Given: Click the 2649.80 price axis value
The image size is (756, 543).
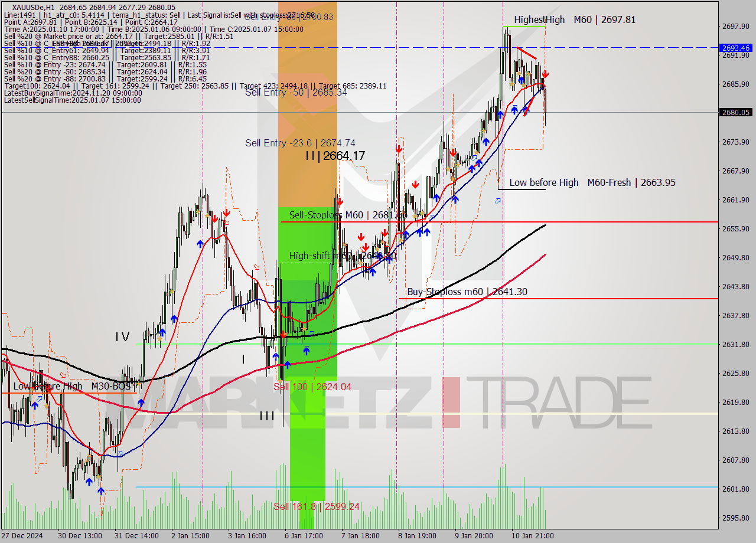Looking at the screenshot, I should (735, 257).
